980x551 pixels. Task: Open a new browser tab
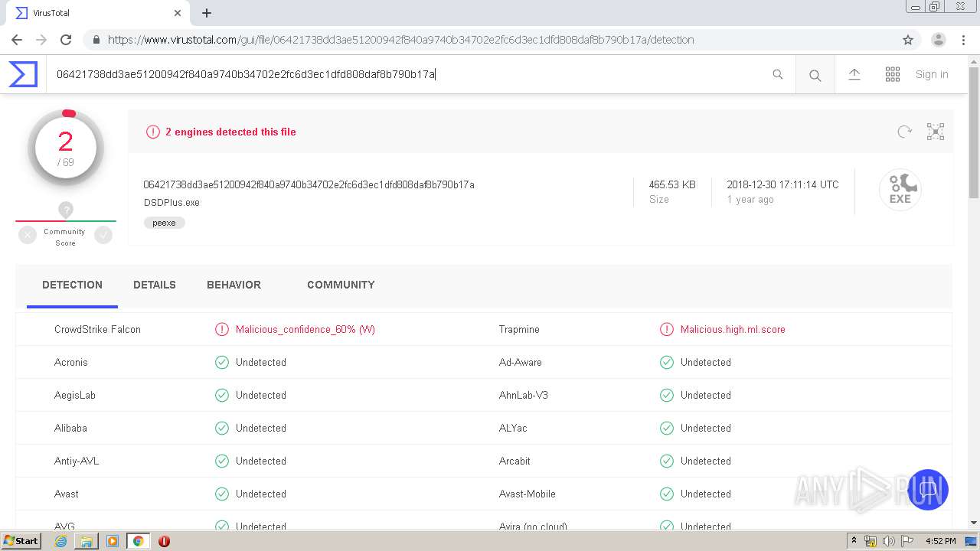207,13
